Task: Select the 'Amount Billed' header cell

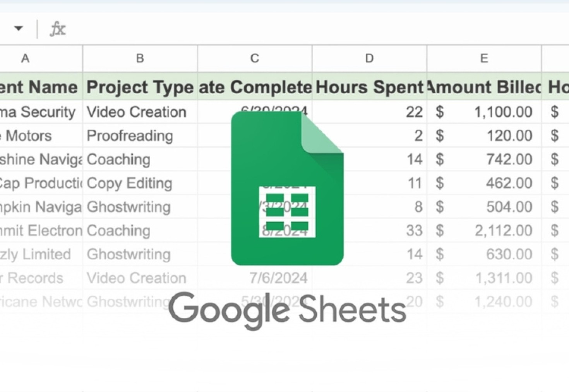Action: [484, 87]
